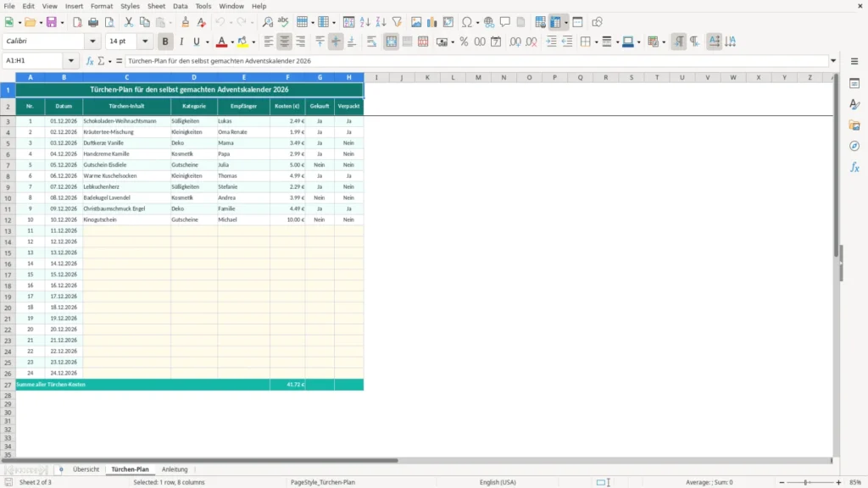Switch to the Übersicht sheet tab
Screen dimensions: 868x488
(x=86, y=469)
